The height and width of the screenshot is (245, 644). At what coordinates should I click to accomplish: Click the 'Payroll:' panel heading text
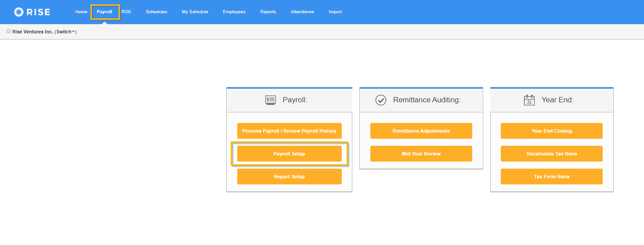point(295,100)
